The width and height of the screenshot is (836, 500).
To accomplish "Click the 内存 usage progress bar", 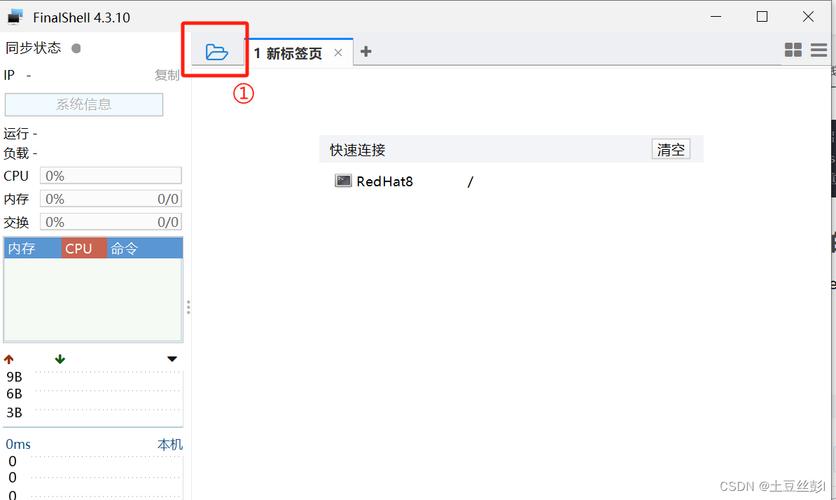I will click(111, 199).
